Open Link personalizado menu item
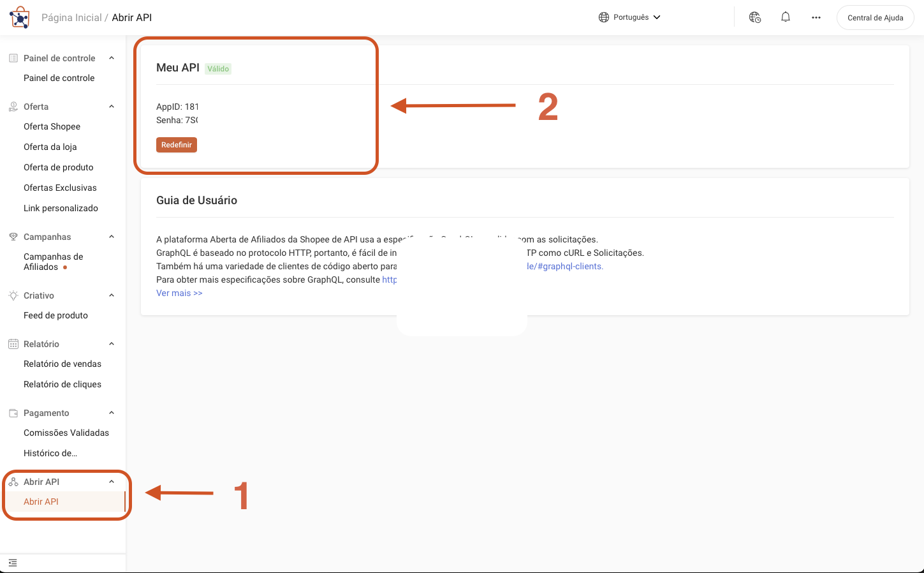 [62, 208]
